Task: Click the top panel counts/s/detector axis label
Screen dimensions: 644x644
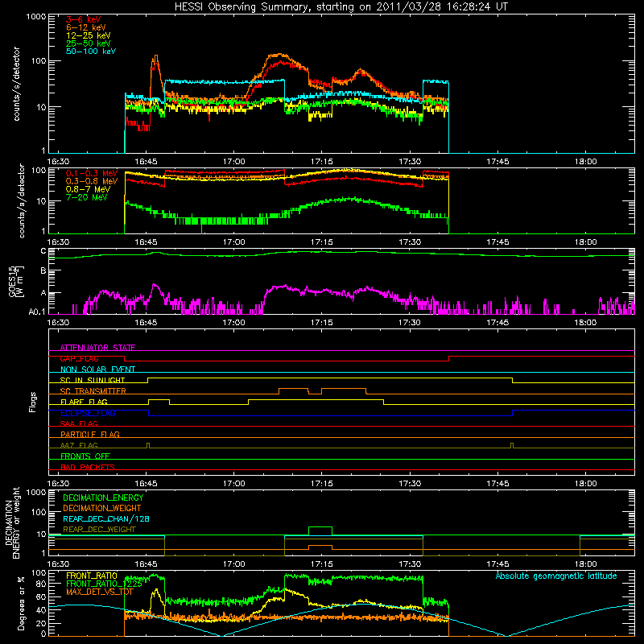Action: (16, 84)
